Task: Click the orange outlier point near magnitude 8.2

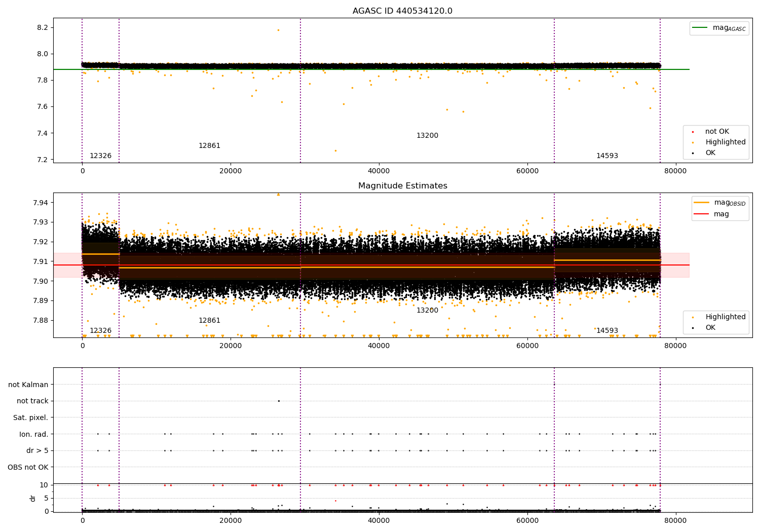Action: (278, 30)
